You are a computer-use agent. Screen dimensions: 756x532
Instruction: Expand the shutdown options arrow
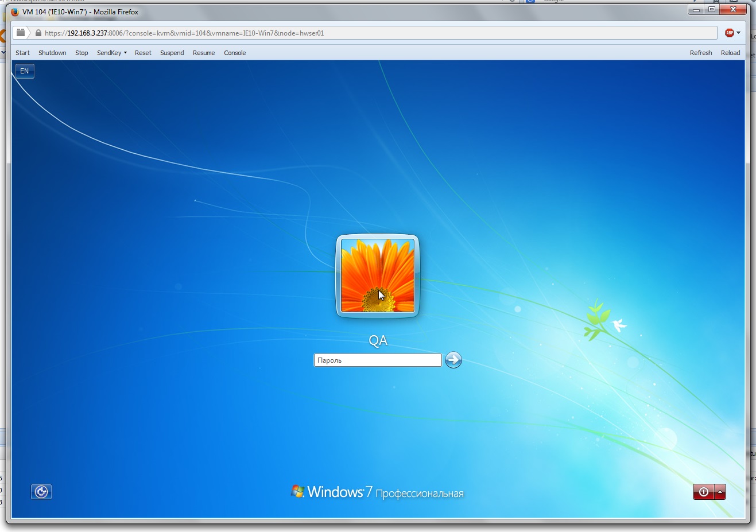click(720, 492)
